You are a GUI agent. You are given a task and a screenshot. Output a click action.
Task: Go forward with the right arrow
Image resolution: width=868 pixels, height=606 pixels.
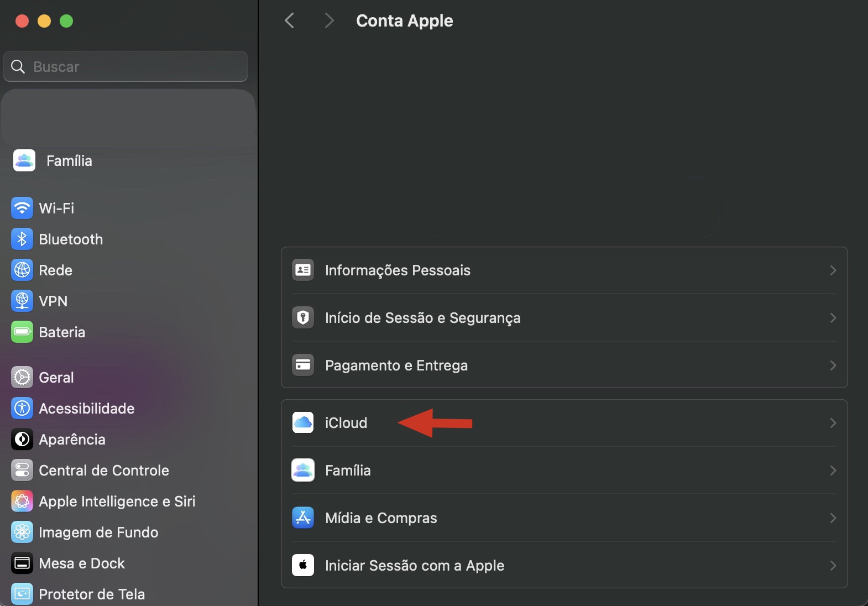pyautogui.click(x=329, y=20)
